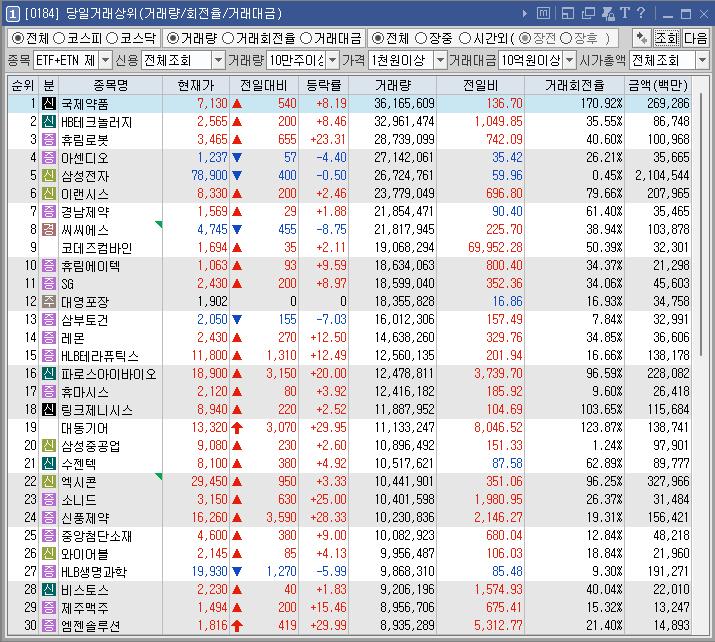
Task: Click the 증 badge on 엠젠솔루션 row
Action: point(49,626)
